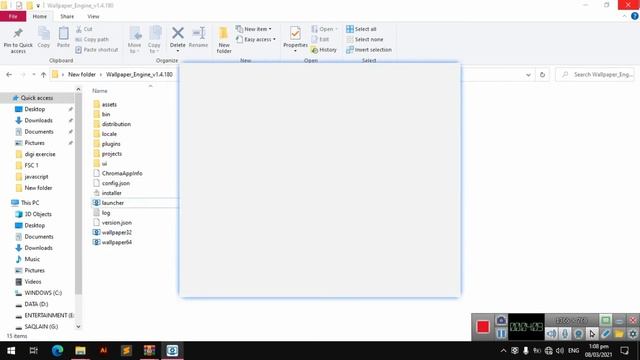Image resolution: width=640 pixels, height=360 pixels.
Task: Click Select none
Action: click(x=365, y=39)
